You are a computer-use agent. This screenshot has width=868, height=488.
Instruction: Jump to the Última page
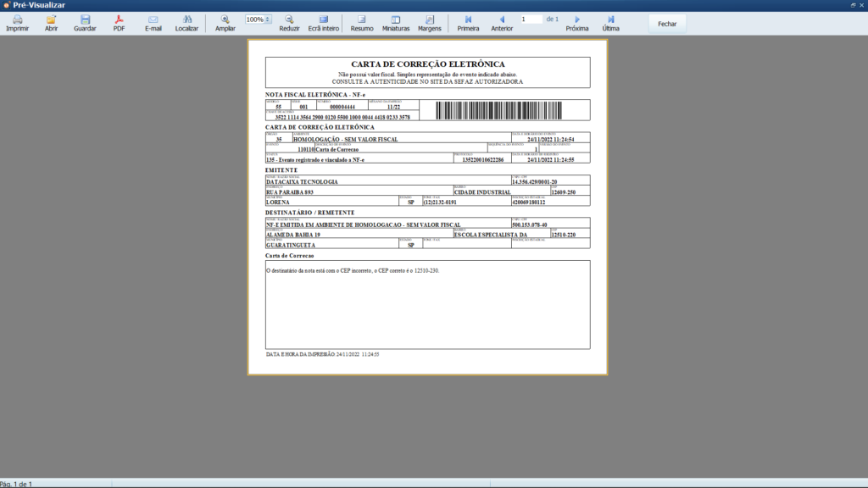(611, 23)
